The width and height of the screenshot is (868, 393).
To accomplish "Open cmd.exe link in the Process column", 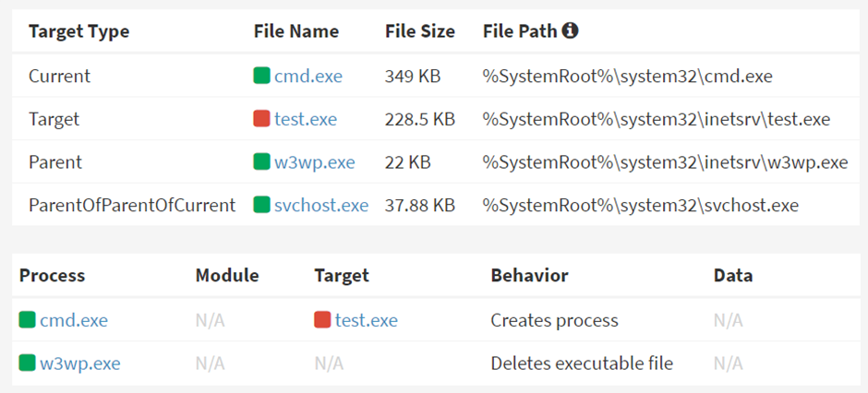I will tap(74, 320).
